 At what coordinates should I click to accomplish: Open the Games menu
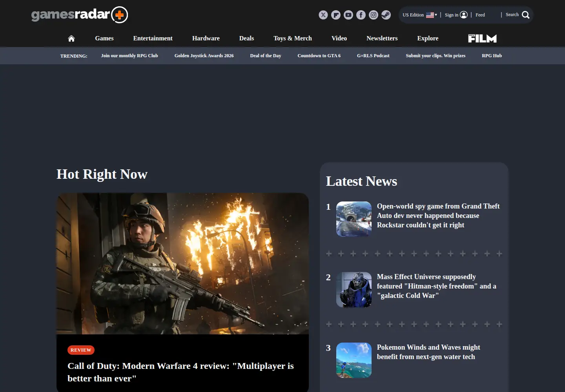click(104, 38)
